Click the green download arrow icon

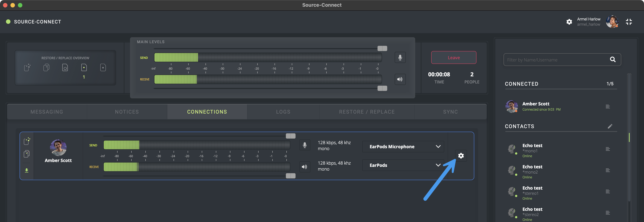coord(26,170)
